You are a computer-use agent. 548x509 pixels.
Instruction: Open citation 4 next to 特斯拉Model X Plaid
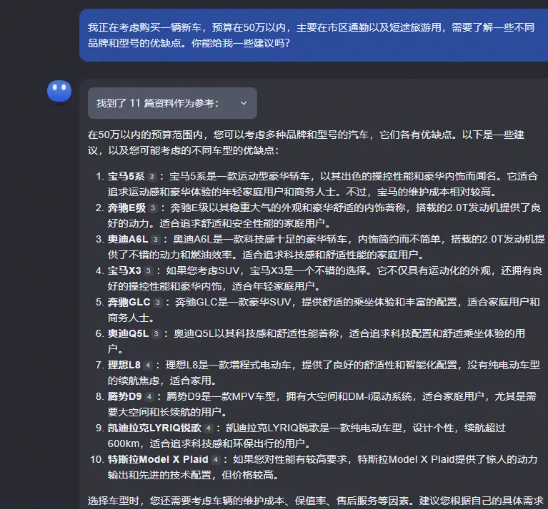coord(216,460)
